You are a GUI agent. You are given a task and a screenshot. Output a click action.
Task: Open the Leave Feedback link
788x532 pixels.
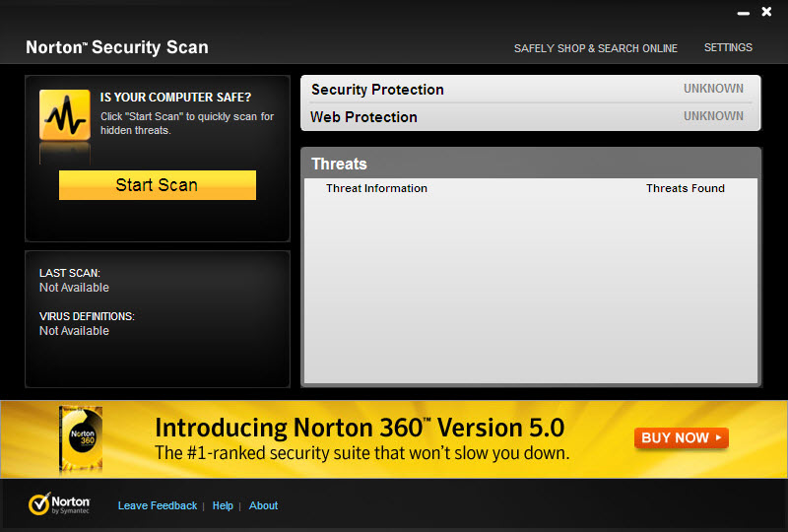coord(158,505)
